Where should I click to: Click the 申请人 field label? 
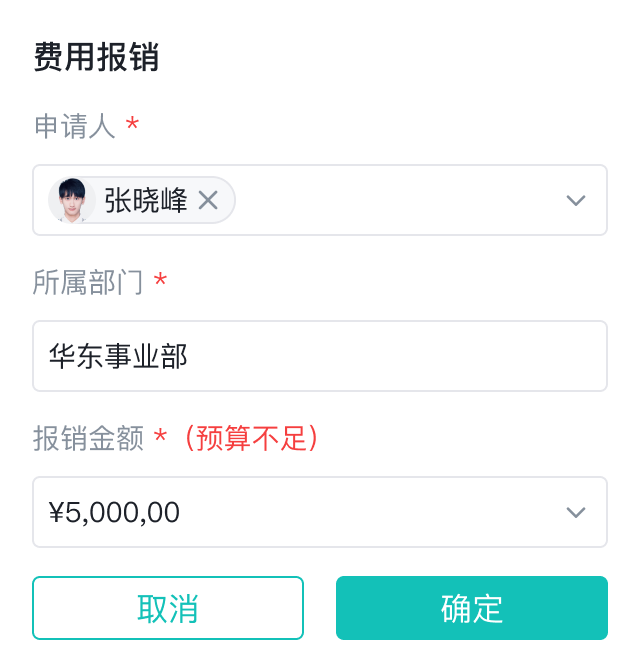coord(75,126)
